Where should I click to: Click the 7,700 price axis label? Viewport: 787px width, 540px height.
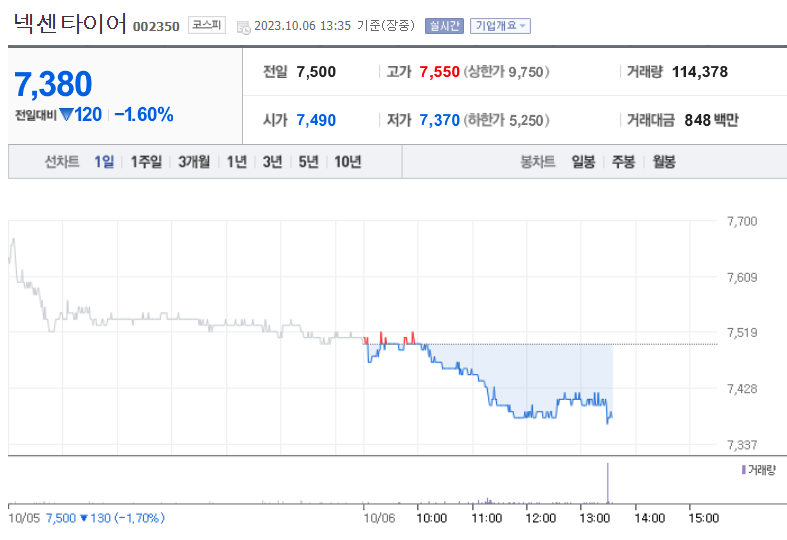coord(742,221)
